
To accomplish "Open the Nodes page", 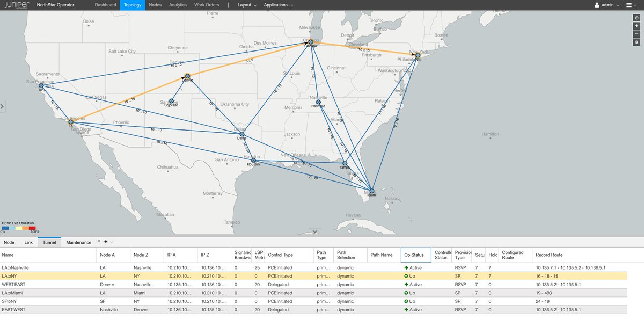I will tap(155, 5).
